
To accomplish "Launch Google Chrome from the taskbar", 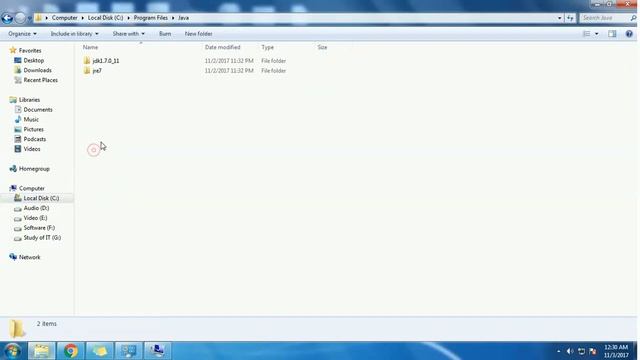I will 71,351.
